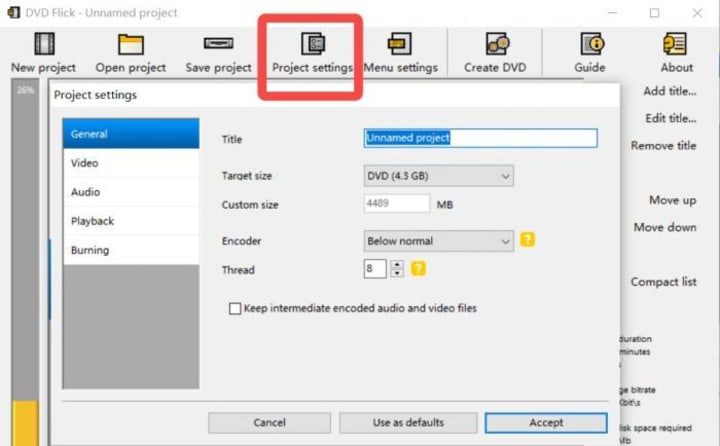
Task: Switch to the Audio settings tab
Action: [x=131, y=192]
